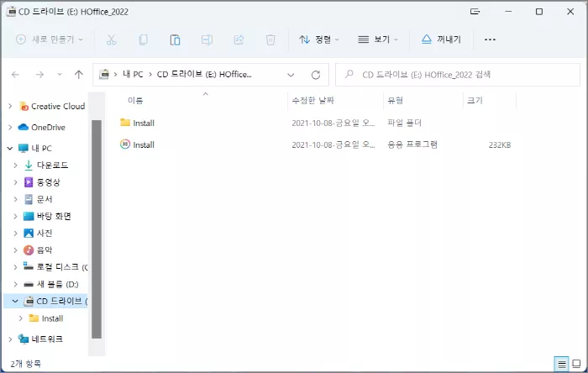Viewport: 588px width, 373px height.
Task: Click the title bar fit-window button
Action: pyautogui.click(x=475, y=12)
